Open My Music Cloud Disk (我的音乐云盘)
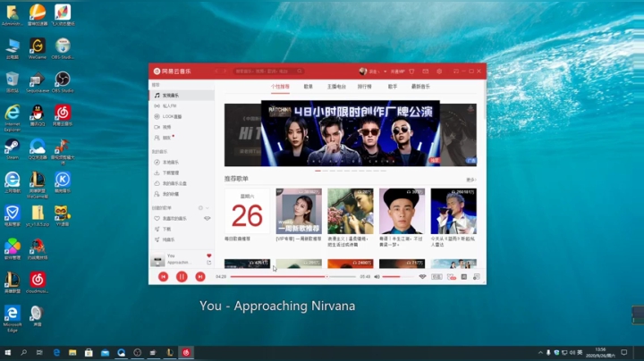This screenshot has height=361, width=644. point(182,183)
